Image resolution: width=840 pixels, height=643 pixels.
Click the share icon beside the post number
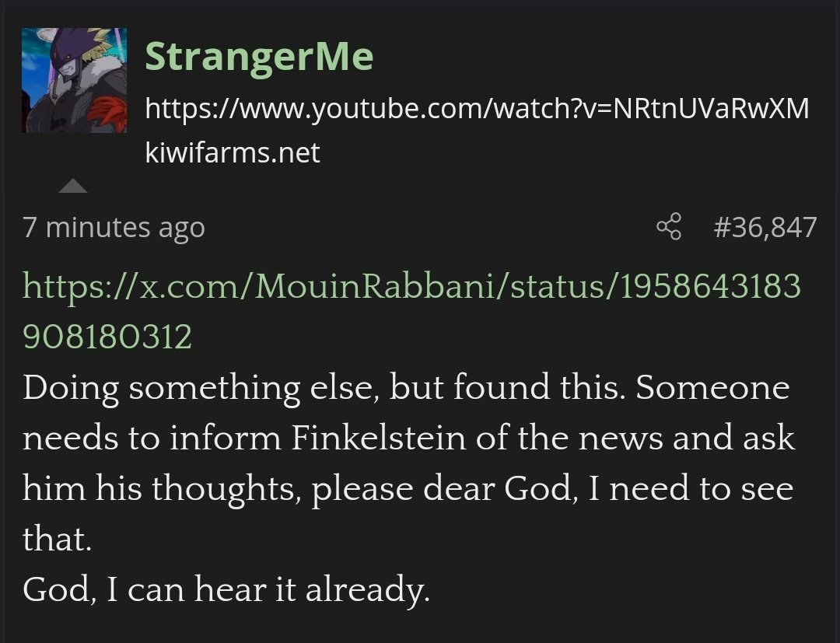(x=669, y=227)
